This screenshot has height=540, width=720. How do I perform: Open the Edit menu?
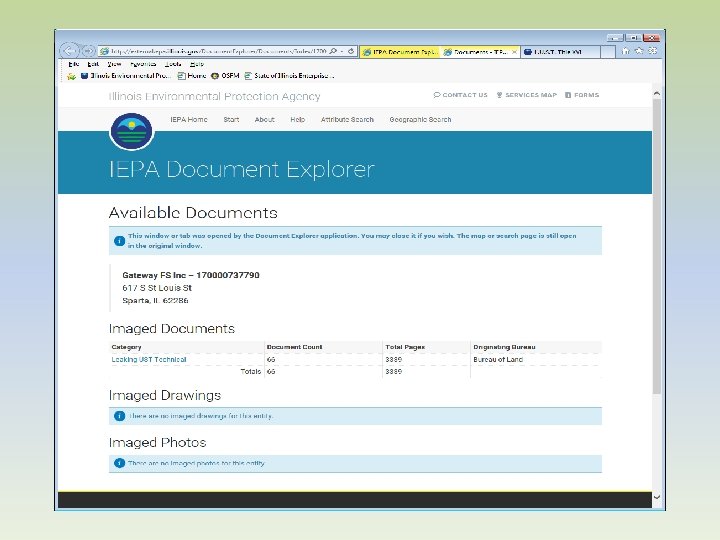[x=93, y=64]
